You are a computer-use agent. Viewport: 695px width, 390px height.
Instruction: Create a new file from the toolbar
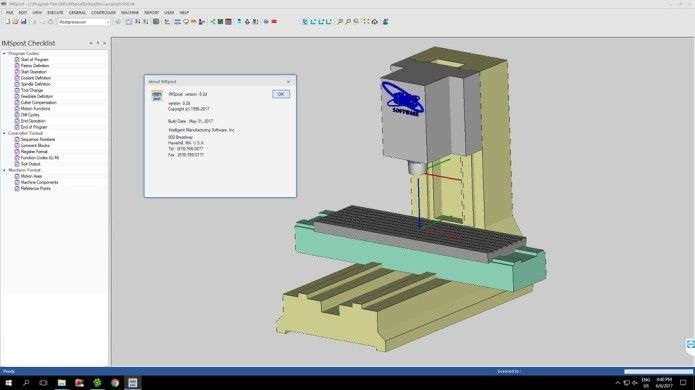click(8, 22)
